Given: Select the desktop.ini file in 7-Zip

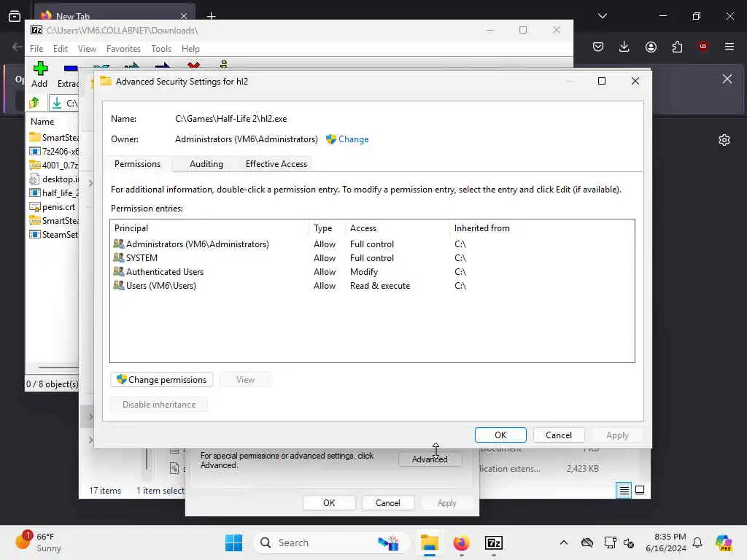Looking at the screenshot, I should point(54,179).
